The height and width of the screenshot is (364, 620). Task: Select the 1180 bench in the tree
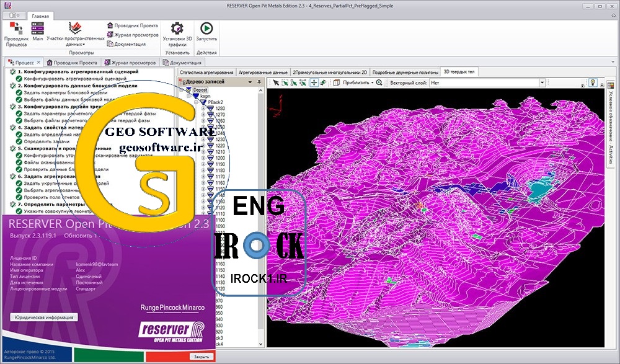pos(220,171)
